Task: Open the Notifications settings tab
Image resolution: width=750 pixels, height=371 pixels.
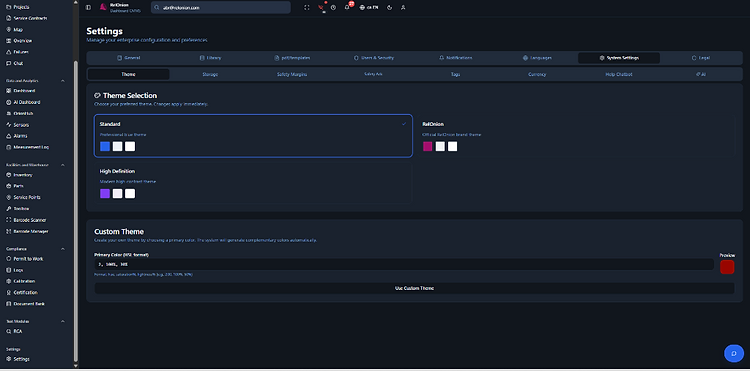Action: [x=455, y=58]
